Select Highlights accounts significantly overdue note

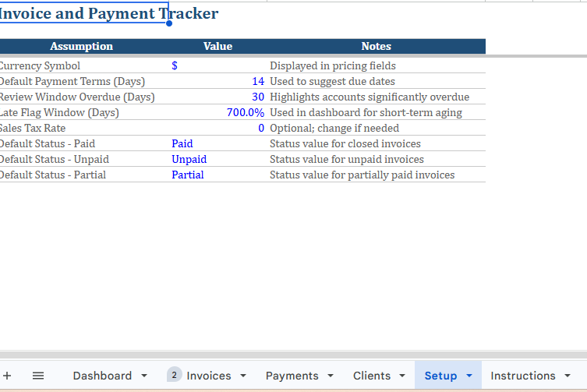click(x=377, y=97)
